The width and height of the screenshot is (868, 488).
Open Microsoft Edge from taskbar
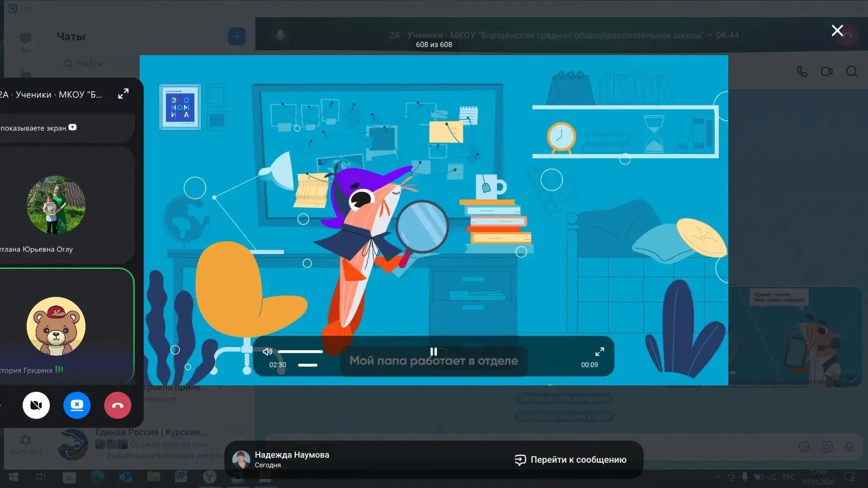97,477
